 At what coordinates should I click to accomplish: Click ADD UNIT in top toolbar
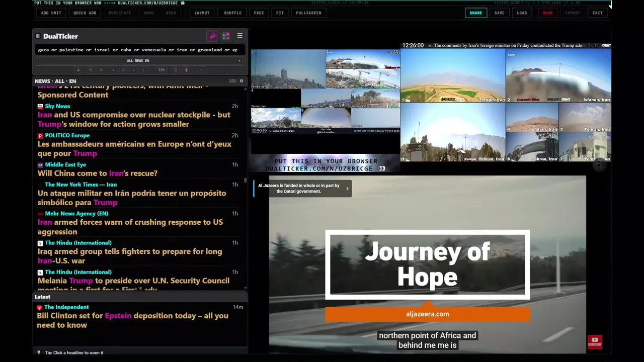tap(51, 13)
